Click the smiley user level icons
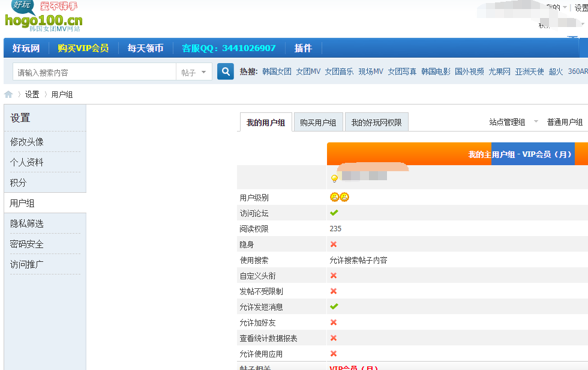Screen dimensions: 588x370 (340, 197)
